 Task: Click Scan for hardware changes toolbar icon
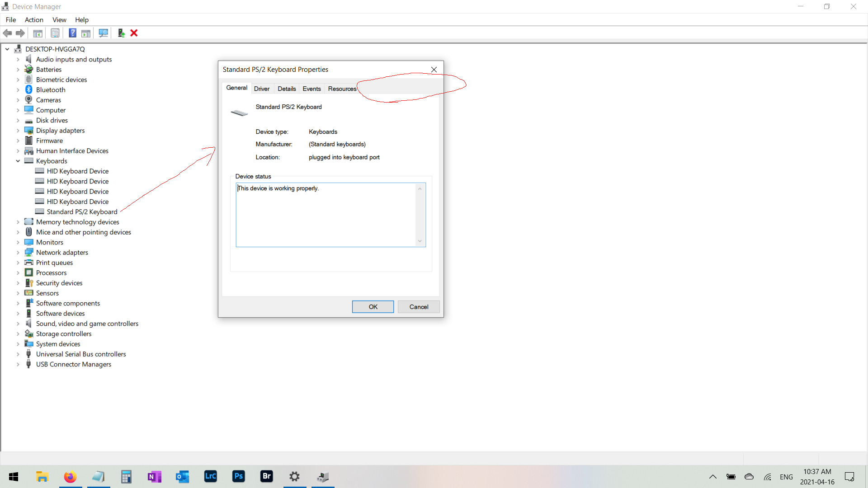103,33
